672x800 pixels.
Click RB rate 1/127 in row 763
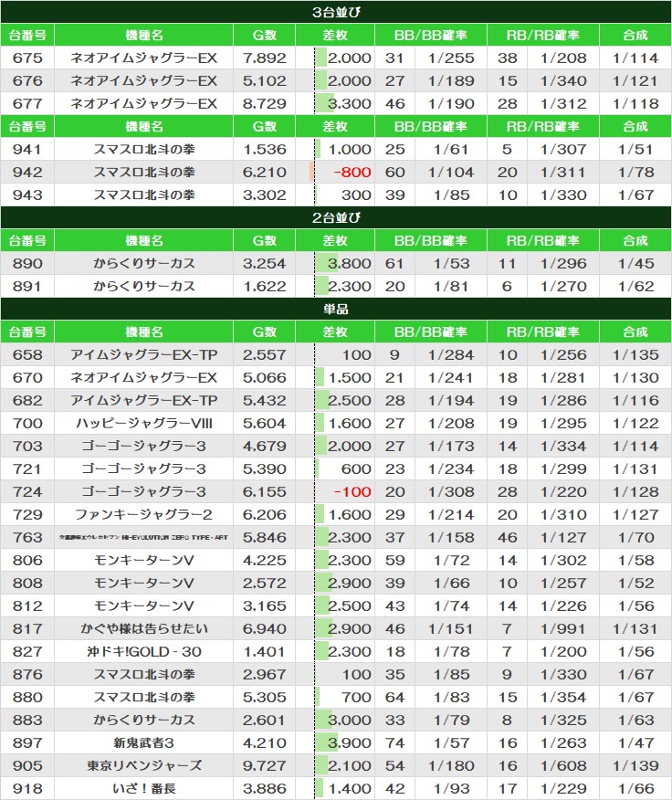(x=564, y=537)
